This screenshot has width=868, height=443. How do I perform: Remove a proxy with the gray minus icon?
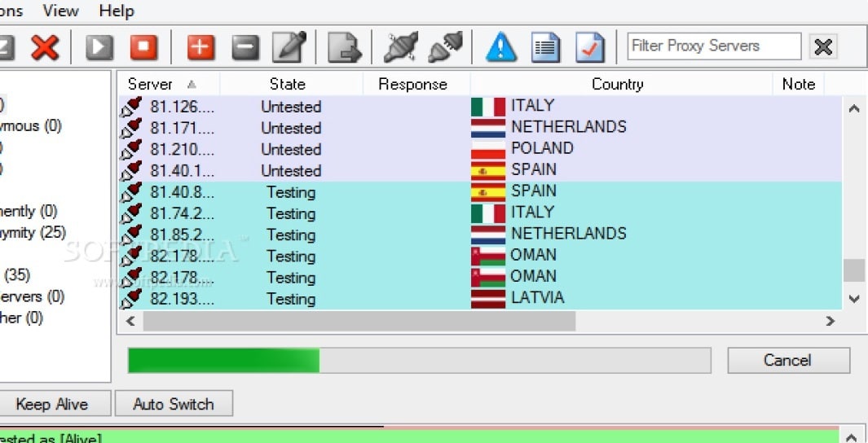tap(245, 47)
